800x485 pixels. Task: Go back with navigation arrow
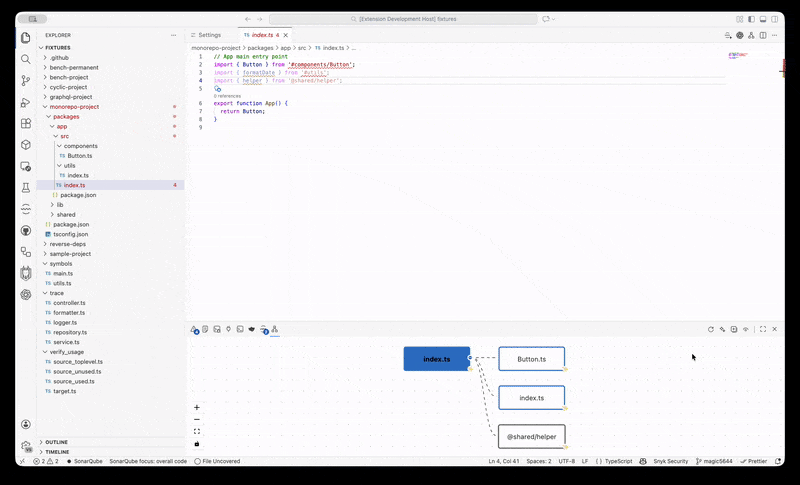pyautogui.click(x=248, y=19)
